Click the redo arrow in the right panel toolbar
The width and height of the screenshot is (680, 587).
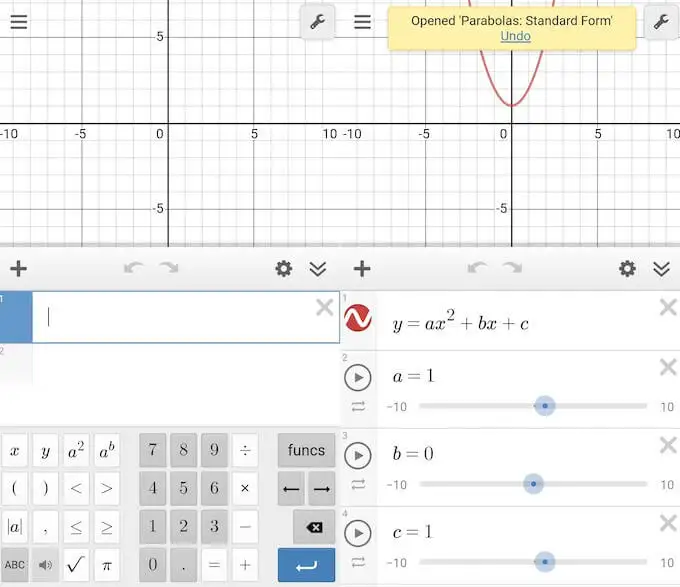pos(512,268)
